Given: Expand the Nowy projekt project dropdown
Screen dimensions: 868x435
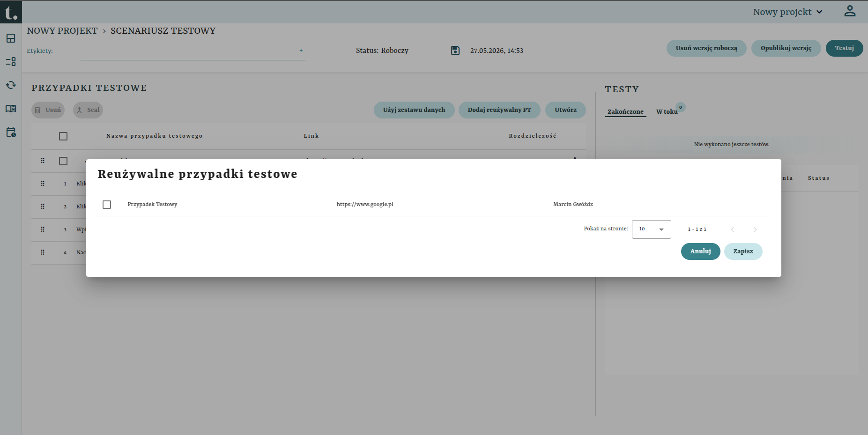Looking at the screenshot, I should (788, 12).
